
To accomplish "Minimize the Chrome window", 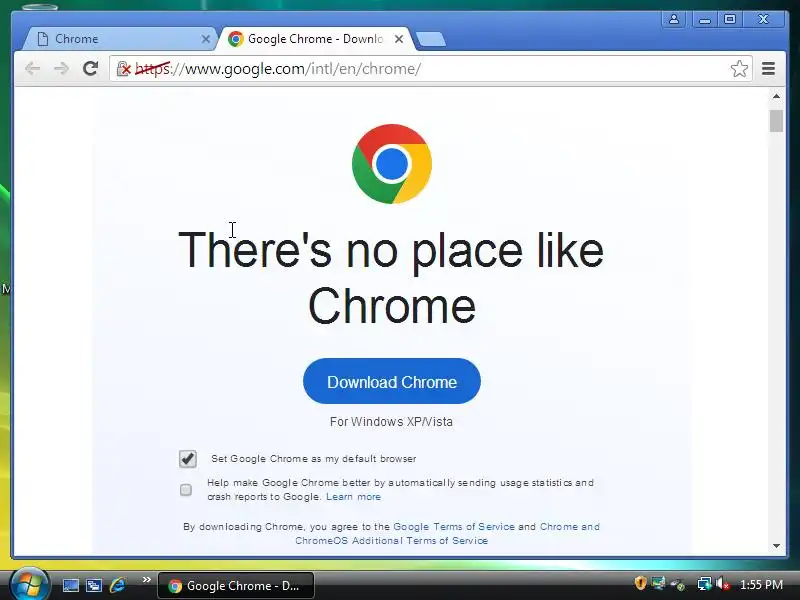I will click(705, 19).
